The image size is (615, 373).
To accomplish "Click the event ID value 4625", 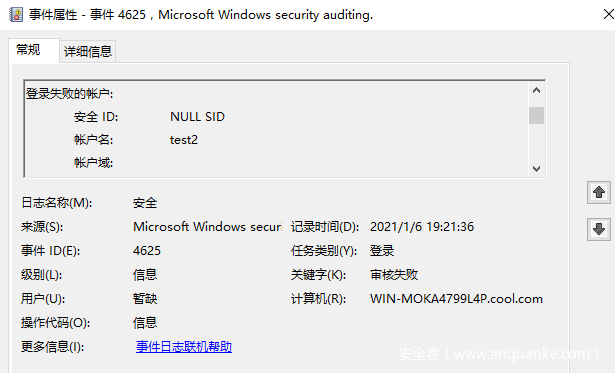I will point(147,251).
